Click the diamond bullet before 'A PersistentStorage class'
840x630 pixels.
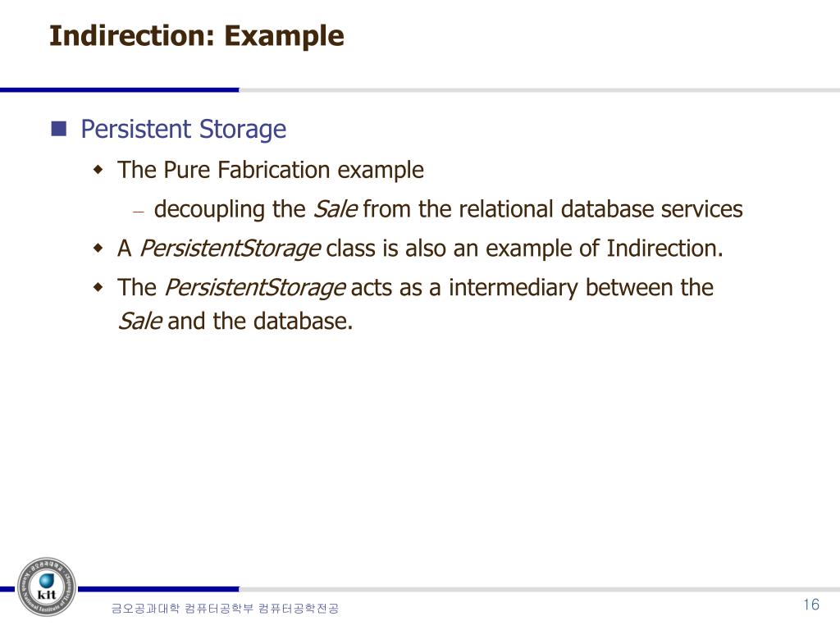[x=98, y=249]
